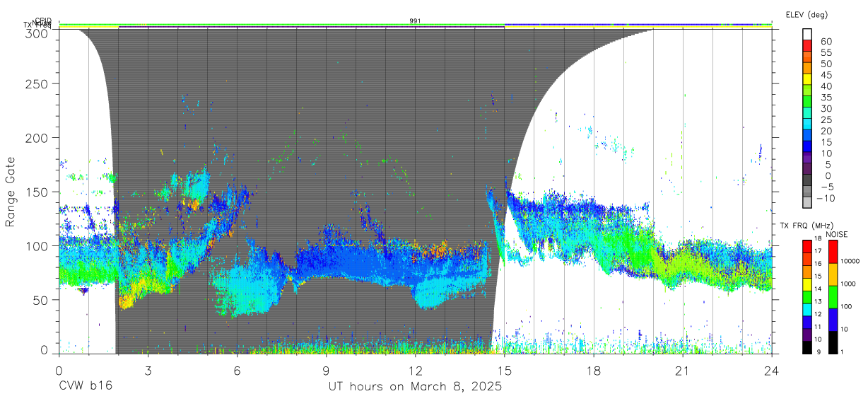
Task: Select the red 18 MHz TX FRQ swatch
Action: click(807, 246)
